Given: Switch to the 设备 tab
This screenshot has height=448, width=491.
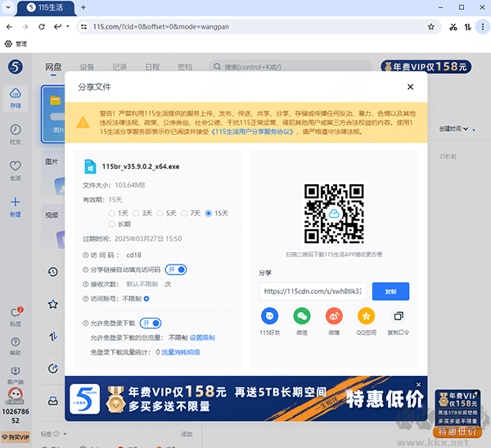Looking at the screenshot, I should tap(87, 66).
